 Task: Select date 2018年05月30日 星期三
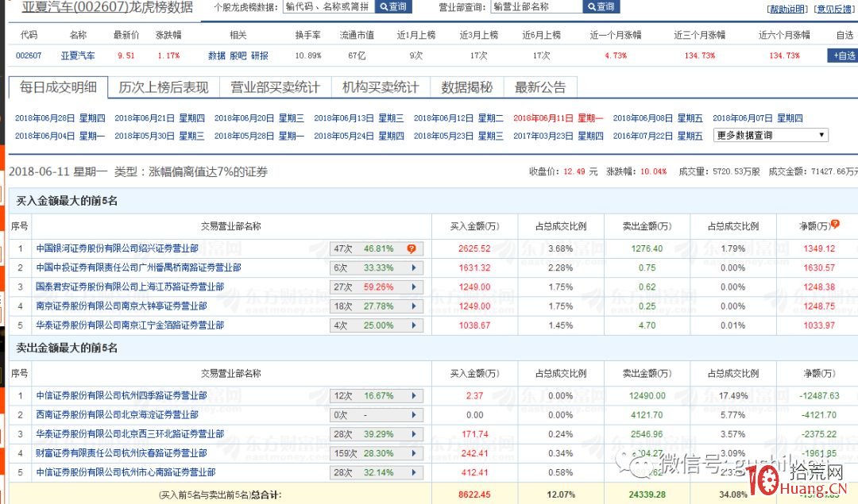[160, 136]
